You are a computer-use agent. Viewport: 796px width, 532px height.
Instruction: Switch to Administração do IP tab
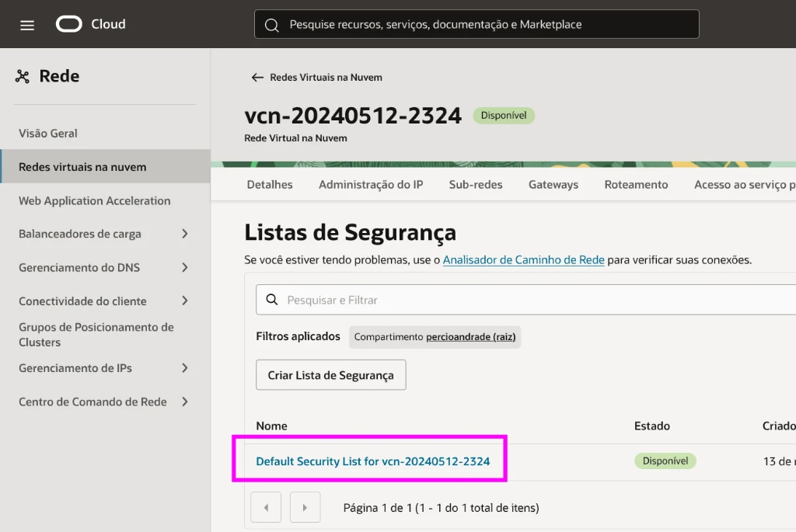pyautogui.click(x=371, y=185)
